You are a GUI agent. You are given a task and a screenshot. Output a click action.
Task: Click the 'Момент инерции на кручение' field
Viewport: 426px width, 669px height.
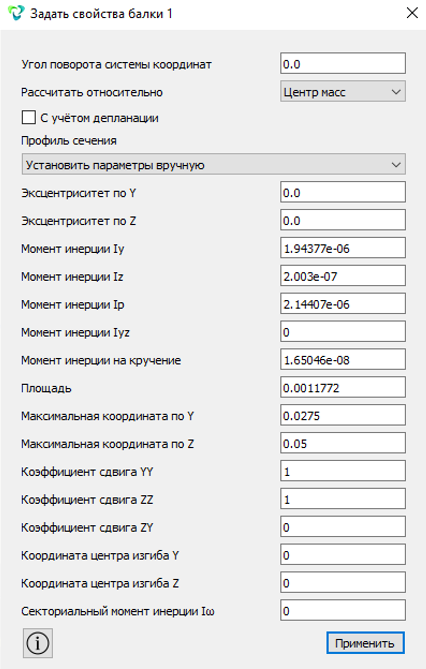tap(343, 360)
